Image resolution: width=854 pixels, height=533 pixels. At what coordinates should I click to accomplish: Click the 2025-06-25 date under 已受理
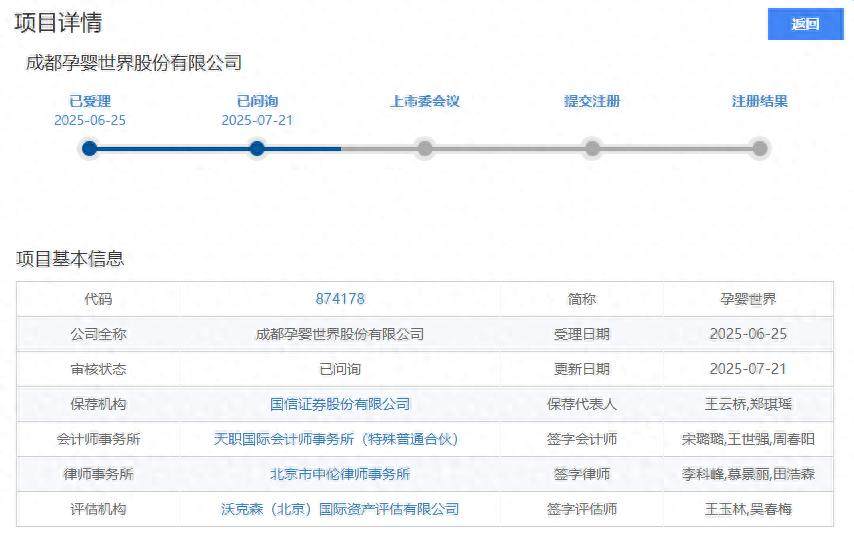tap(90, 120)
